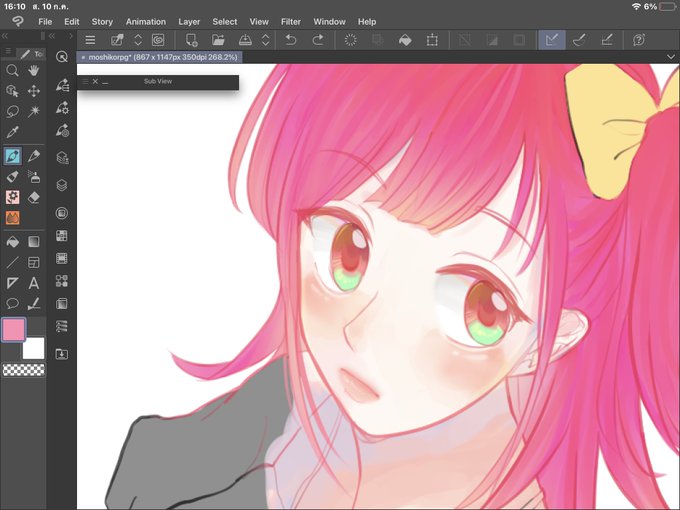Expand the save options arrows
The width and height of the screenshot is (680, 510).
tap(266, 40)
